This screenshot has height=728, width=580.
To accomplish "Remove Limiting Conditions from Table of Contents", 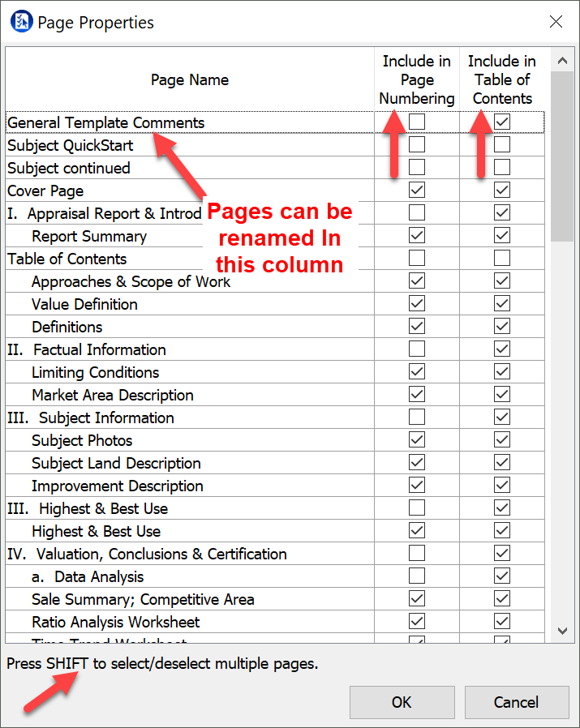I will coord(502,372).
